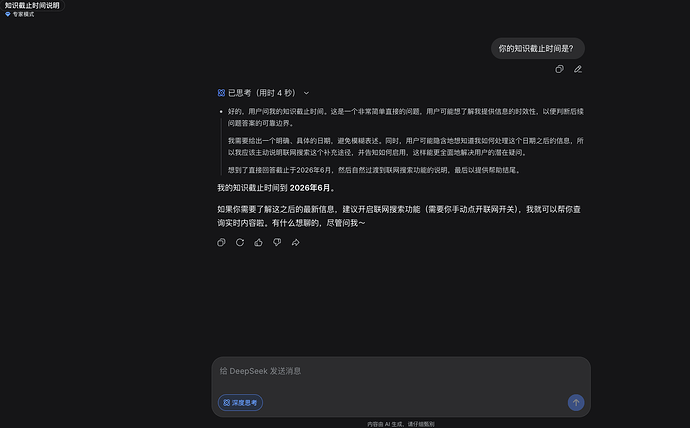Screen dimensions: 690x428
Task: Give the response a thumbs up
Action: tap(258, 242)
